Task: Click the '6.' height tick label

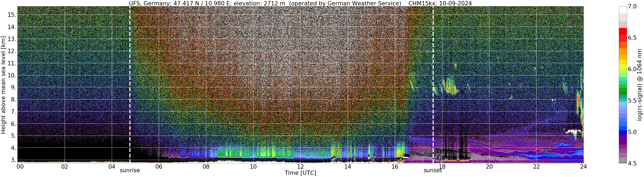Action: pyautogui.click(x=13, y=124)
